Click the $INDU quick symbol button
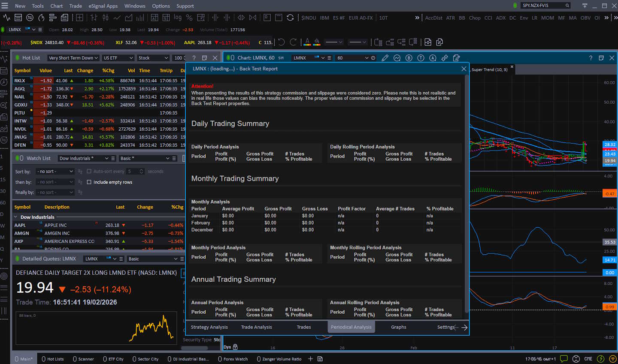Screen dimensions: 618x364 (309, 18)
